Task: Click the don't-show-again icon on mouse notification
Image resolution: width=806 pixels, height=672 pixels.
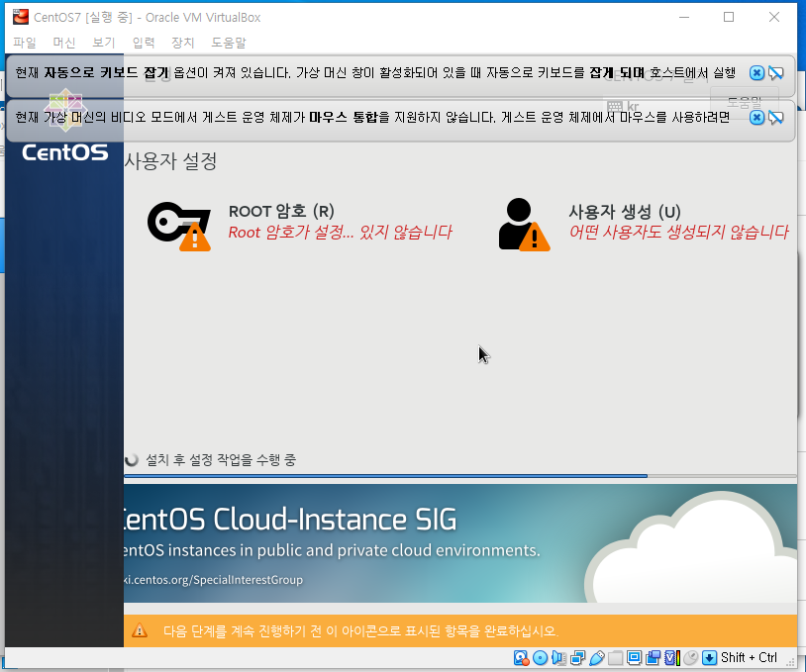Action: [x=775, y=118]
